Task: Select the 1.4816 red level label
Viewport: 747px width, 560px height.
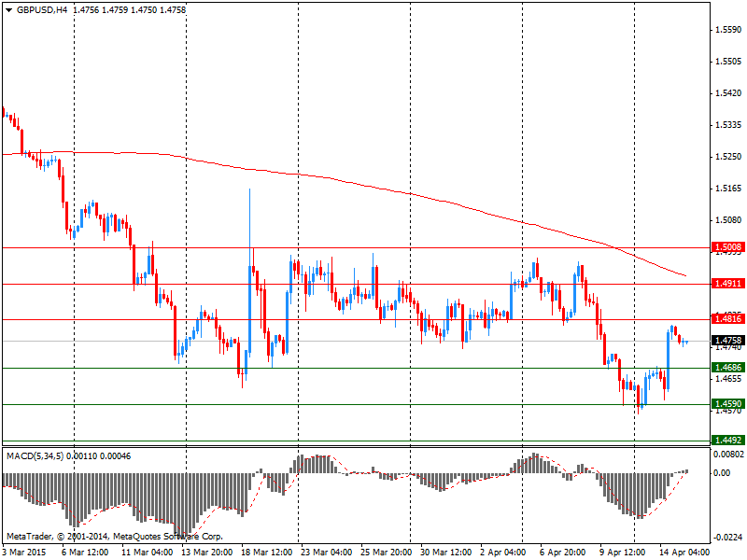Action: 728,319
